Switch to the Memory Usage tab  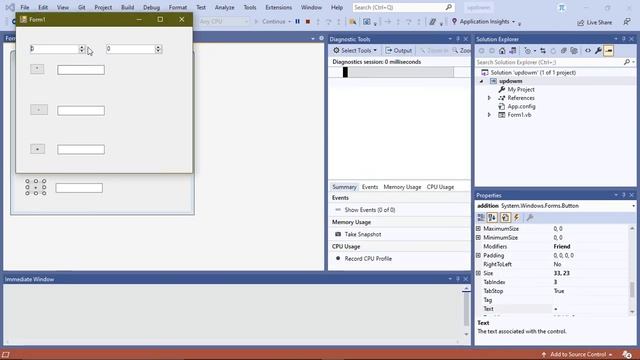pyautogui.click(x=402, y=187)
